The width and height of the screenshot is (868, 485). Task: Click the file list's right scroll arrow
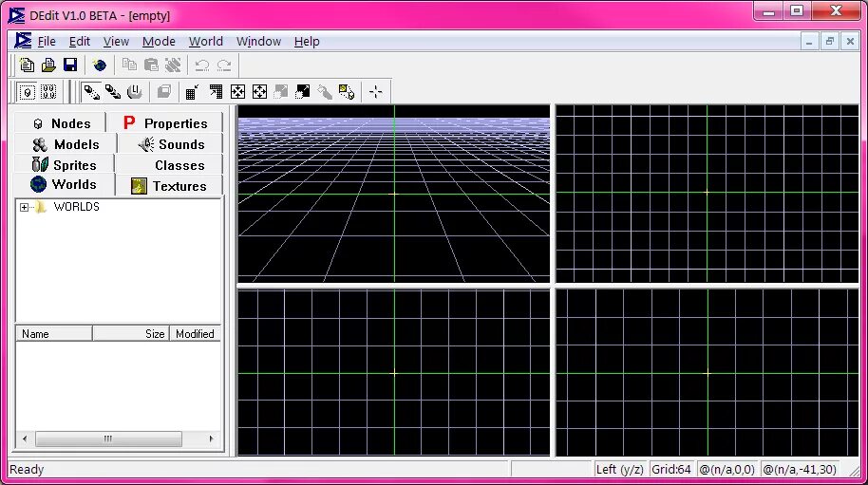(x=212, y=438)
